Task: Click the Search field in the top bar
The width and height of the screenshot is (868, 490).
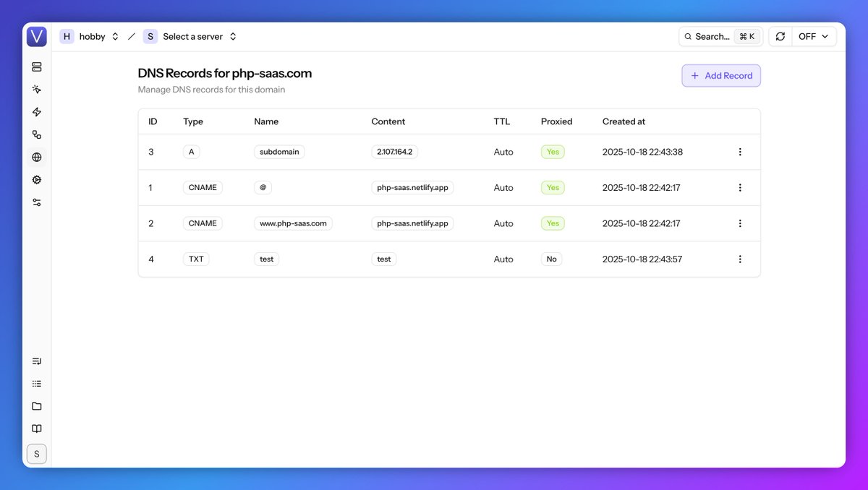Action: [x=716, y=36]
